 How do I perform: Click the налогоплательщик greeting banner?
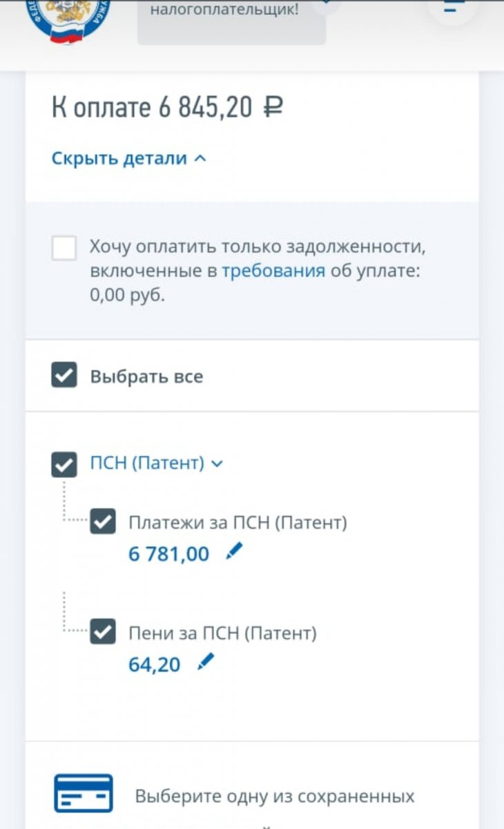(x=231, y=21)
